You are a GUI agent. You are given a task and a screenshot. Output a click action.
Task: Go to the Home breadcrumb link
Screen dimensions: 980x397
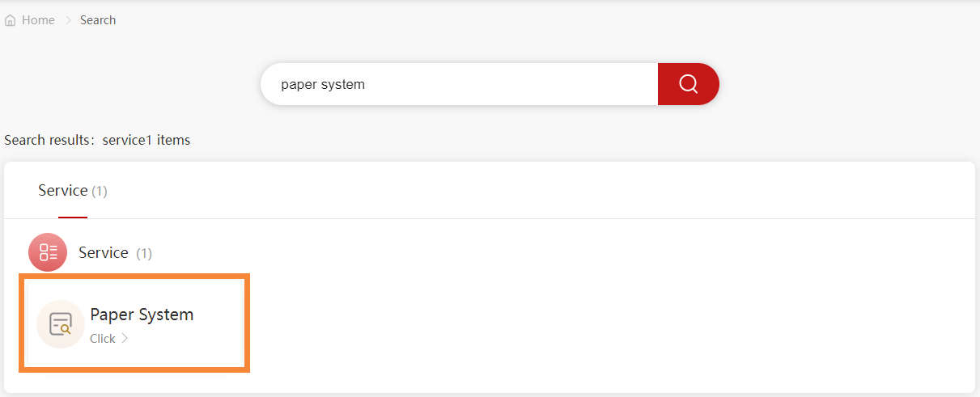click(x=38, y=20)
